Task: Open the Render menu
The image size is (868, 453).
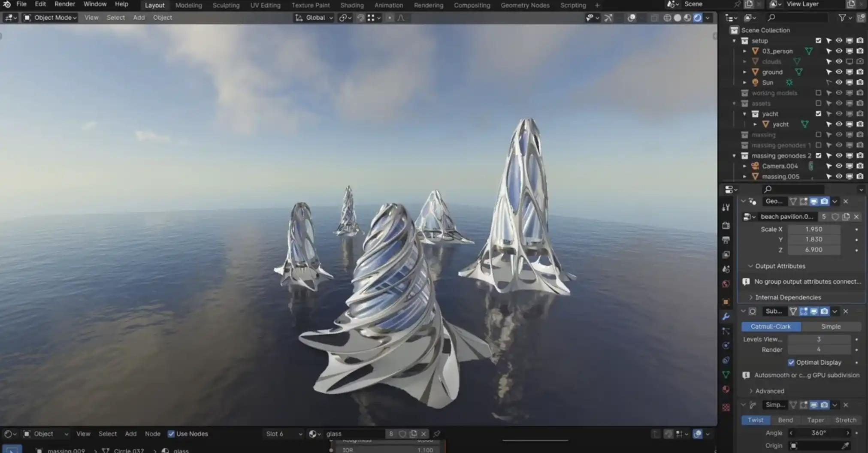Action: click(x=65, y=4)
